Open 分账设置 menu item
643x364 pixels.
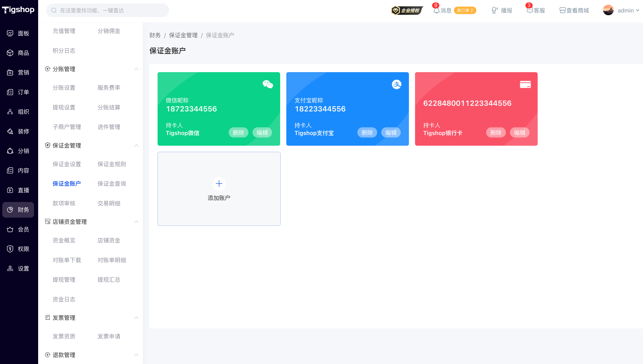(64, 88)
